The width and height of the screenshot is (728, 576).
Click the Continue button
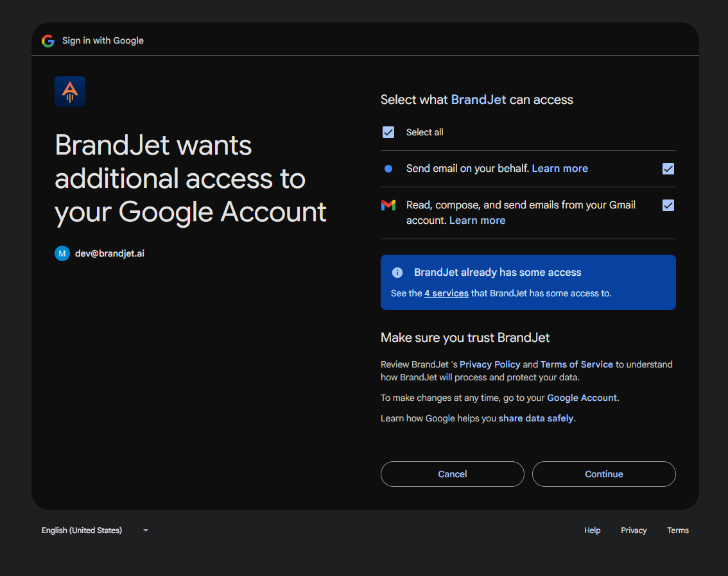(x=603, y=474)
